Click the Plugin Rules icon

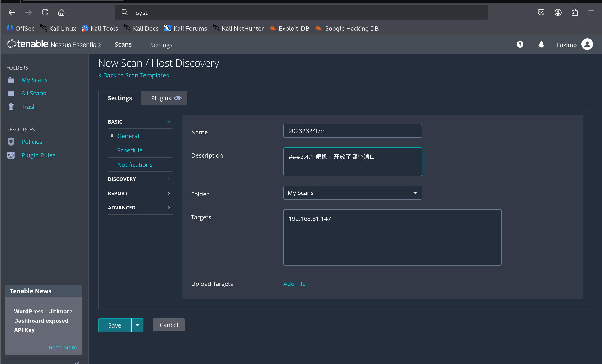point(11,155)
